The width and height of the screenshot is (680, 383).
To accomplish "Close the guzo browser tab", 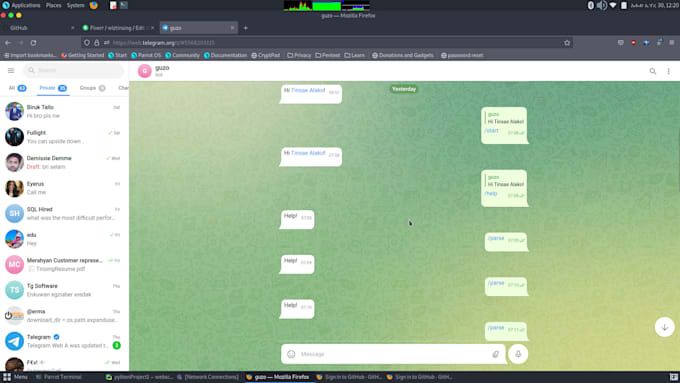I will tap(232, 28).
